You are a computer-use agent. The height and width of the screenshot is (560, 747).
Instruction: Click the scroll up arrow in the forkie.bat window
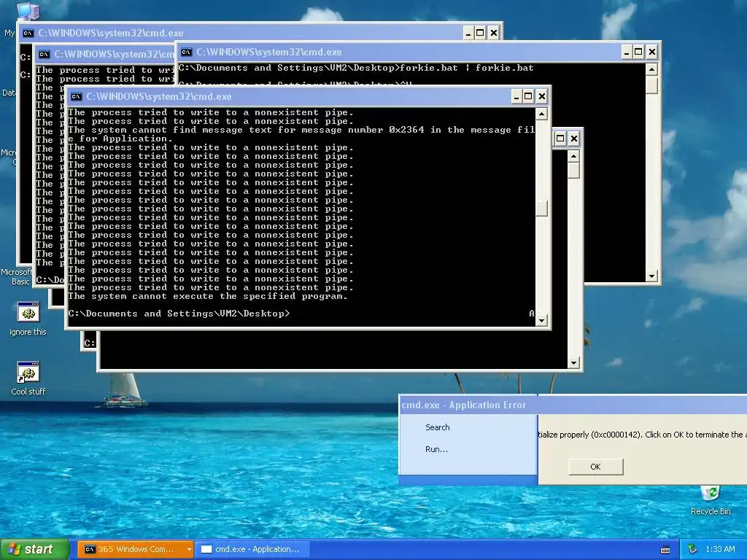coord(651,69)
